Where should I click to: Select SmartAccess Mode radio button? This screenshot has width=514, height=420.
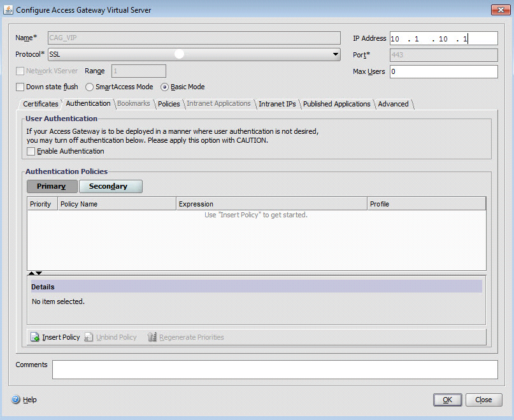89,87
